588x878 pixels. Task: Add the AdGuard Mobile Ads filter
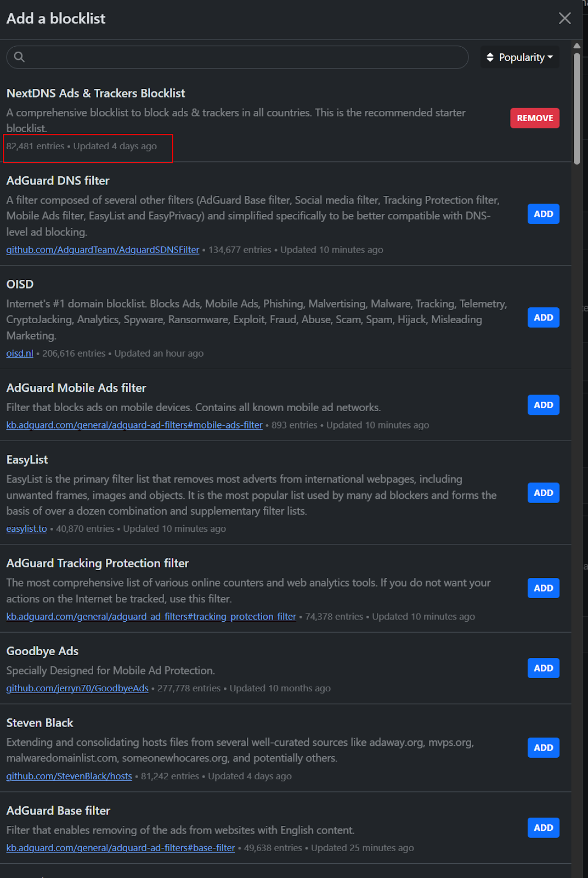(543, 405)
